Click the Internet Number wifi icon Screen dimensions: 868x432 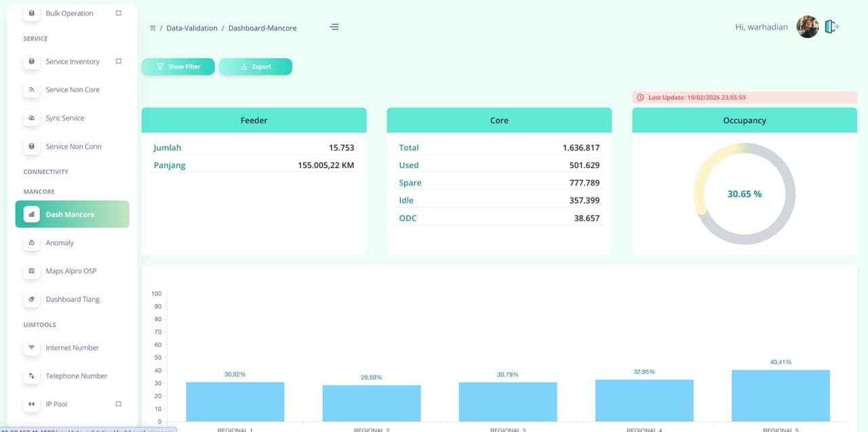[x=31, y=347]
